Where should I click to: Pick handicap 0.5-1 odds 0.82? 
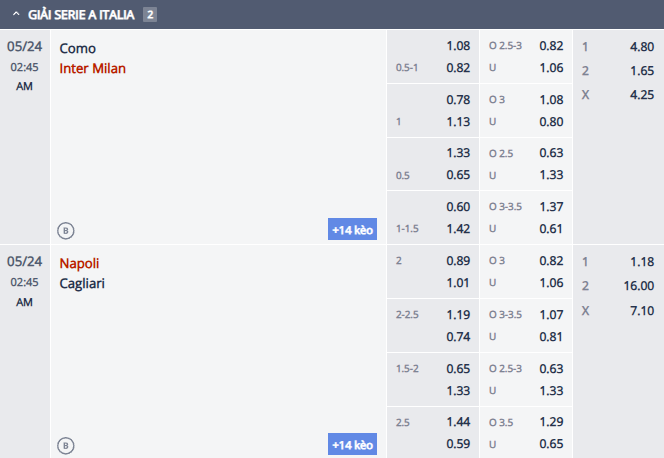[x=458, y=68]
